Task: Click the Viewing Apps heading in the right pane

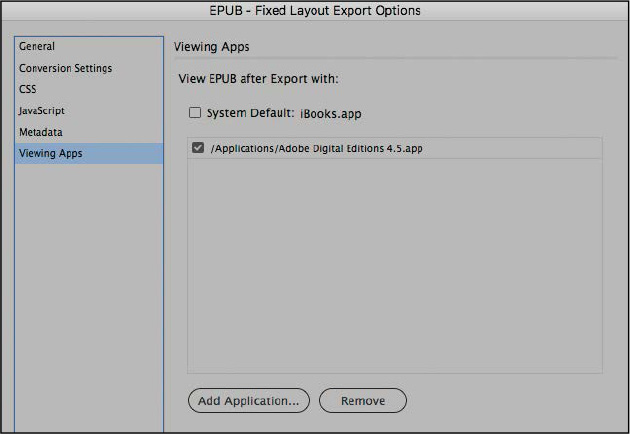Action: (212, 47)
